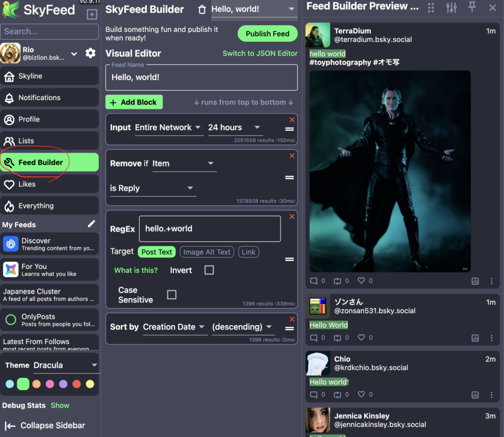This screenshot has height=437, width=504.
Task: Click the What is this? link
Action: 136,270
